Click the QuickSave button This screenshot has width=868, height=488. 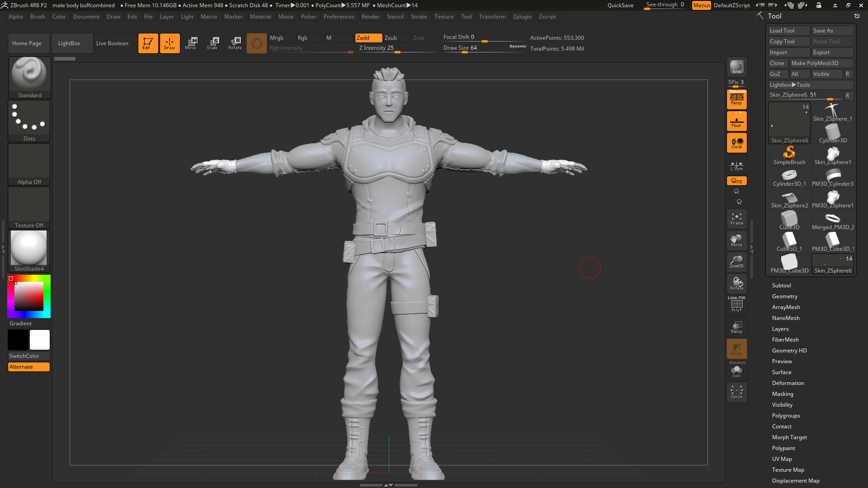click(620, 5)
